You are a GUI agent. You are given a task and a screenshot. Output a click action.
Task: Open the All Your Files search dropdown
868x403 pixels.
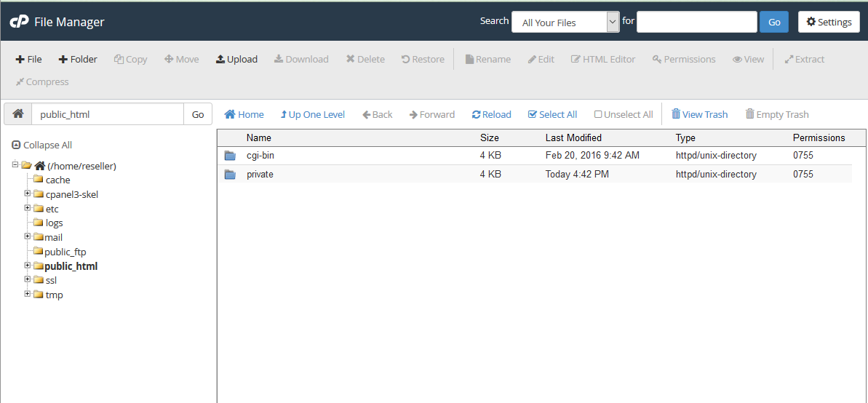[565, 23]
